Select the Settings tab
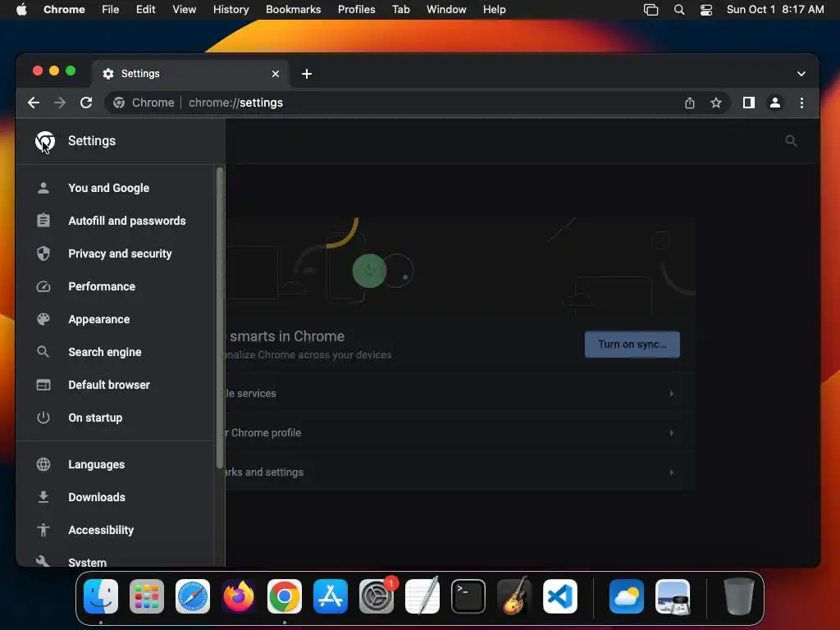This screenshot has width=840, height=630. click(x=190, y=74)
